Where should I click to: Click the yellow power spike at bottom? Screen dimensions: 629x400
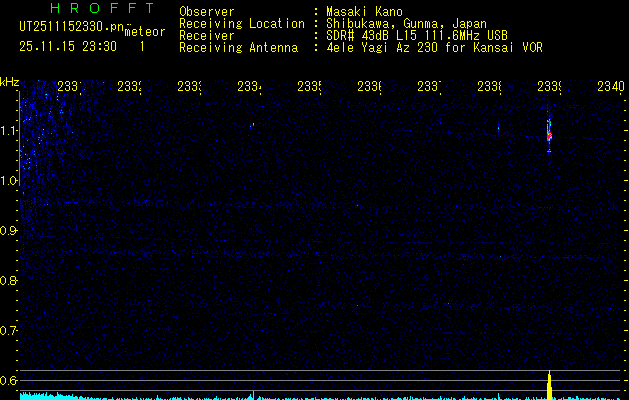[549, 384]
